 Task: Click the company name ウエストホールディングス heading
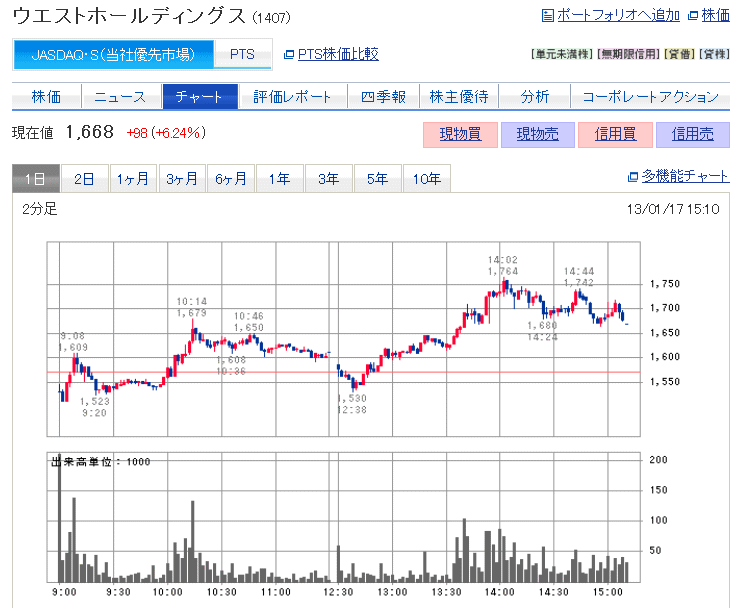coord(129,16)
